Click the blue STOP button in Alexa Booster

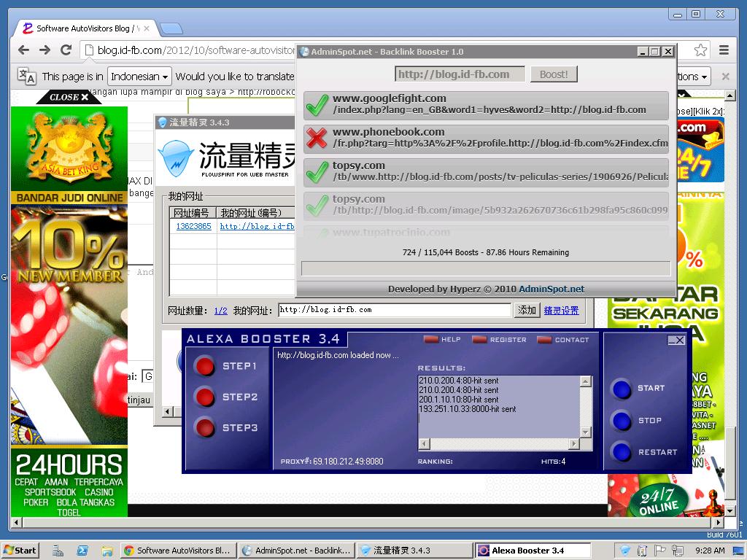622,421
